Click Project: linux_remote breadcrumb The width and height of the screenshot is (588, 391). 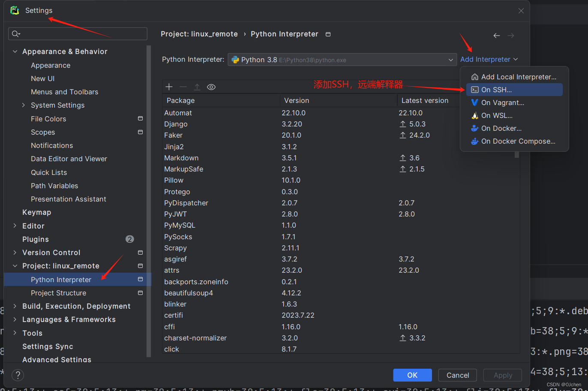click(199, 34)
